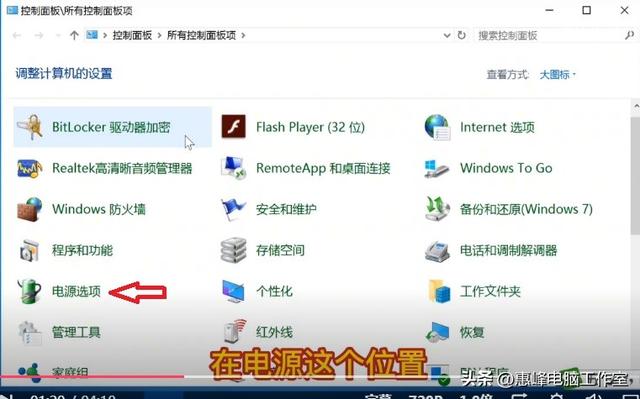
Task: Click the vertical scrollbar thumb
Action: pyautogui.click(x=636, y=175)
